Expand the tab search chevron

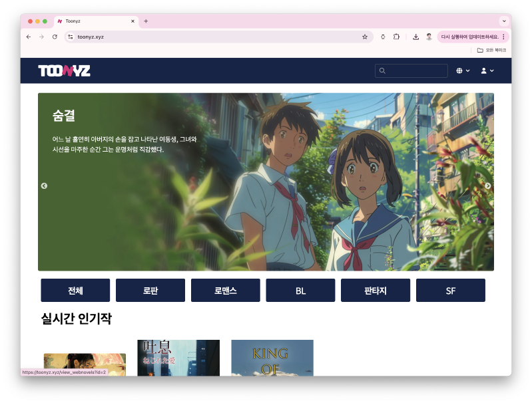[x=504, y=21]
